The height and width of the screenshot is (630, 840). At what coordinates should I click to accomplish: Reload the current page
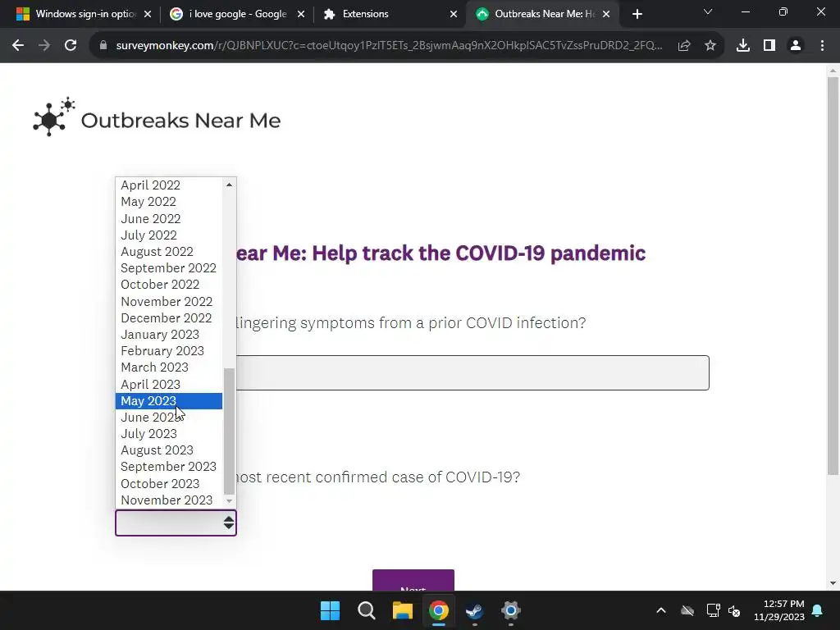click(71, 46)
